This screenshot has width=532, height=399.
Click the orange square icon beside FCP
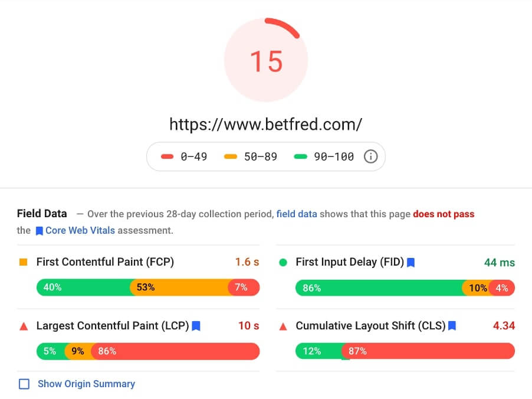[24, 262]
